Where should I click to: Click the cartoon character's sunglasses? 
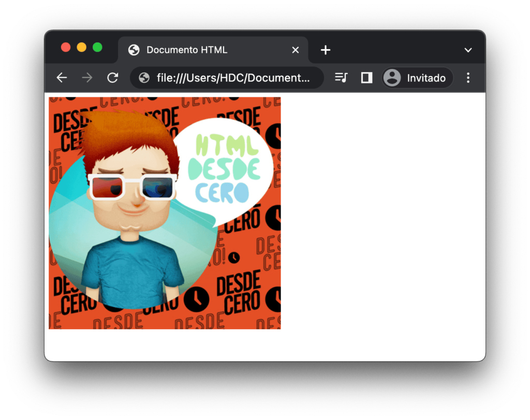(132, 187)
